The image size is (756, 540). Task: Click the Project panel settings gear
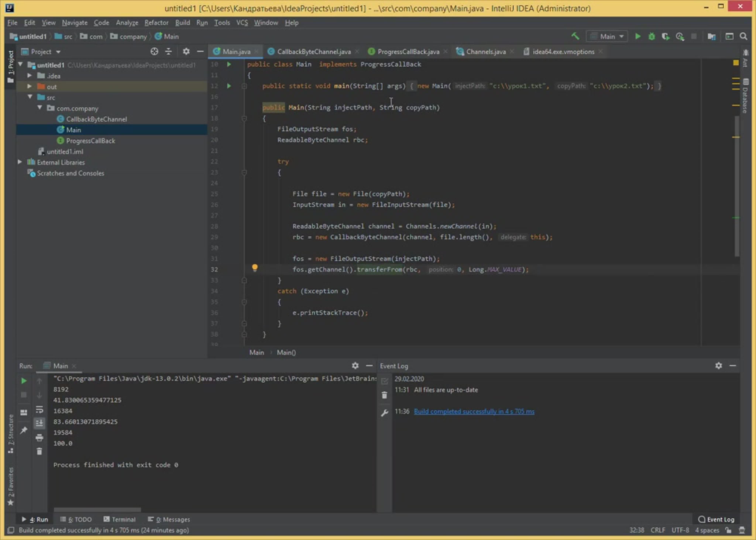(x=186, y=51)
